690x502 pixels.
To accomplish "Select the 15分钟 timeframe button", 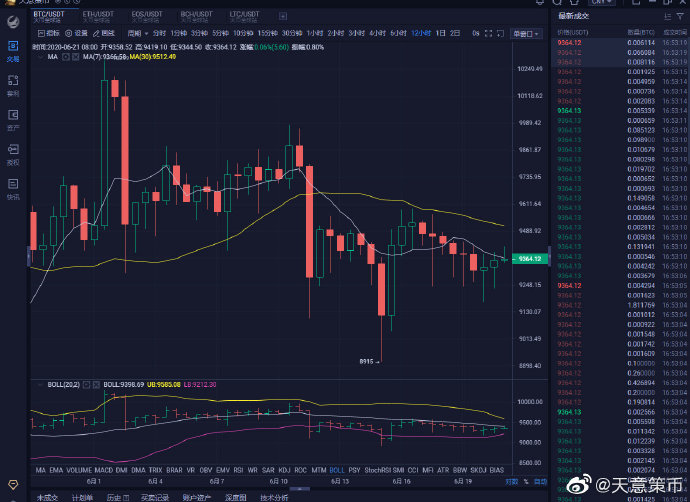I will click(265, 33).
